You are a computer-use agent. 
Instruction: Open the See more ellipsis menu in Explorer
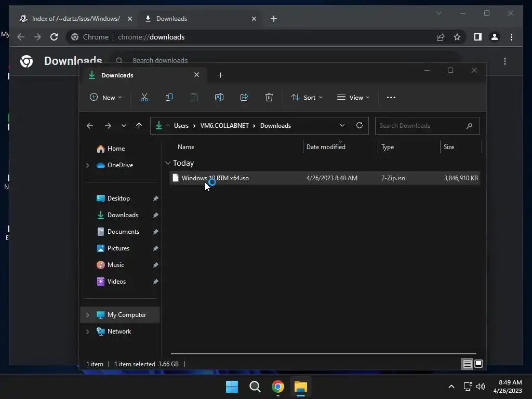pos(391,97)
